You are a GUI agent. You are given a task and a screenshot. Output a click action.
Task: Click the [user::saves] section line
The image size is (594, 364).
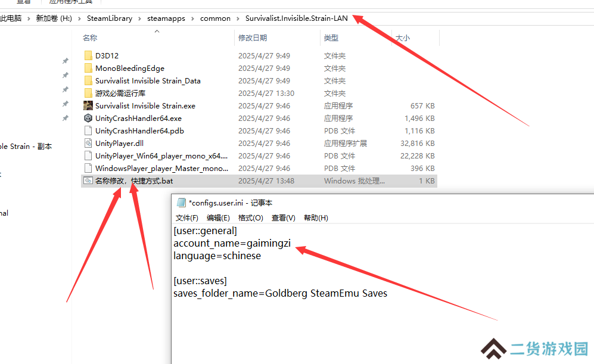[200, 281]
